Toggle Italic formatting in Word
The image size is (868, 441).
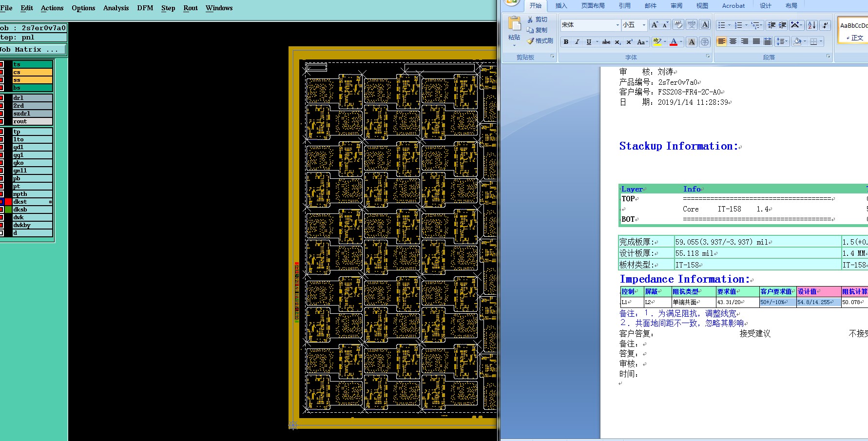click(x=577, y=42)
